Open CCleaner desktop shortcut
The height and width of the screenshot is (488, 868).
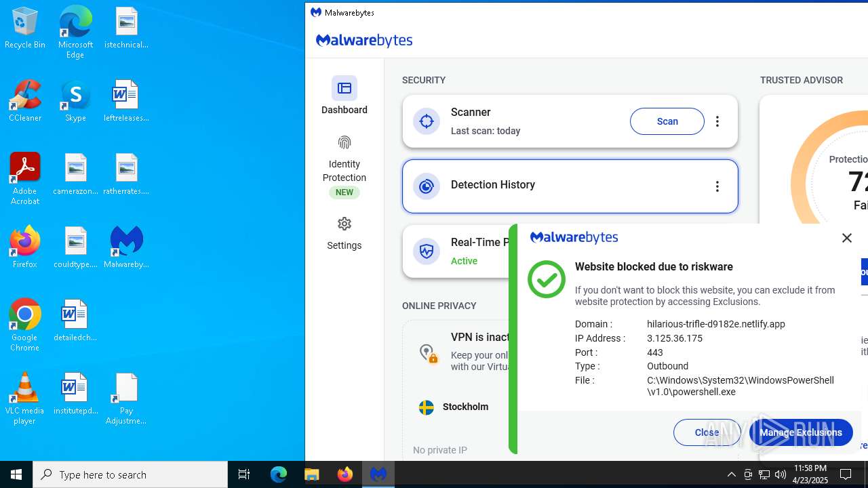25,102
